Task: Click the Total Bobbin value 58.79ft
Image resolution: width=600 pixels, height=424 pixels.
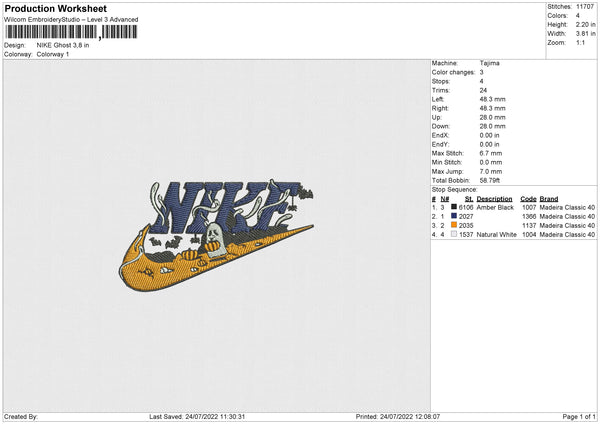Action: [490, 180]
